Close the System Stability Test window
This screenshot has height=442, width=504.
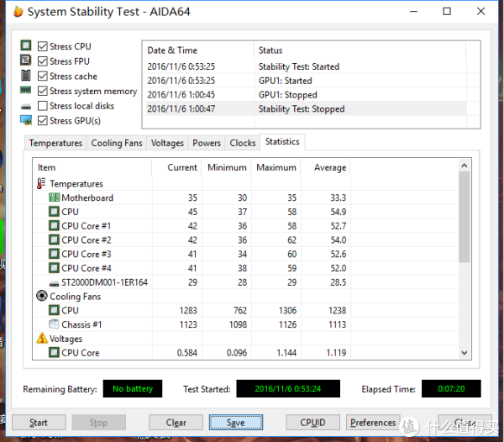point(480,12)
